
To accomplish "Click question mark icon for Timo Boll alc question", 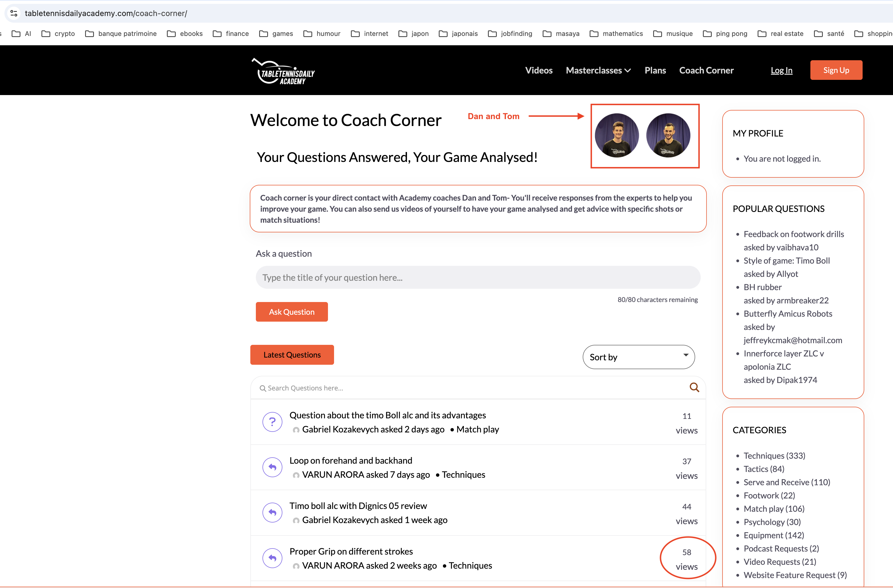I will [272, 422].
